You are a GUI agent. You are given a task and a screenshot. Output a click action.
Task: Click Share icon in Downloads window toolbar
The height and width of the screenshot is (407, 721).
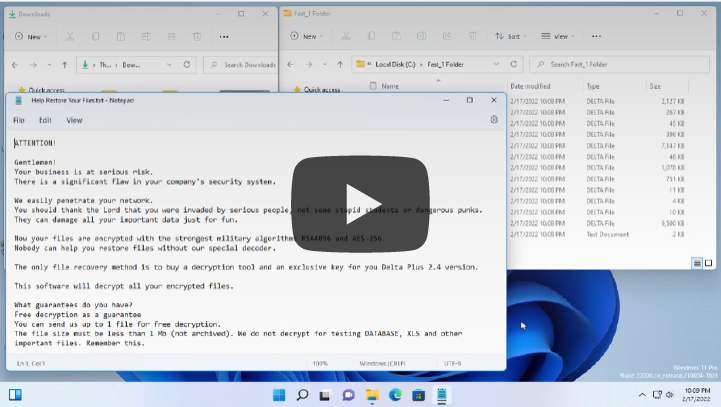coord(172,36)
